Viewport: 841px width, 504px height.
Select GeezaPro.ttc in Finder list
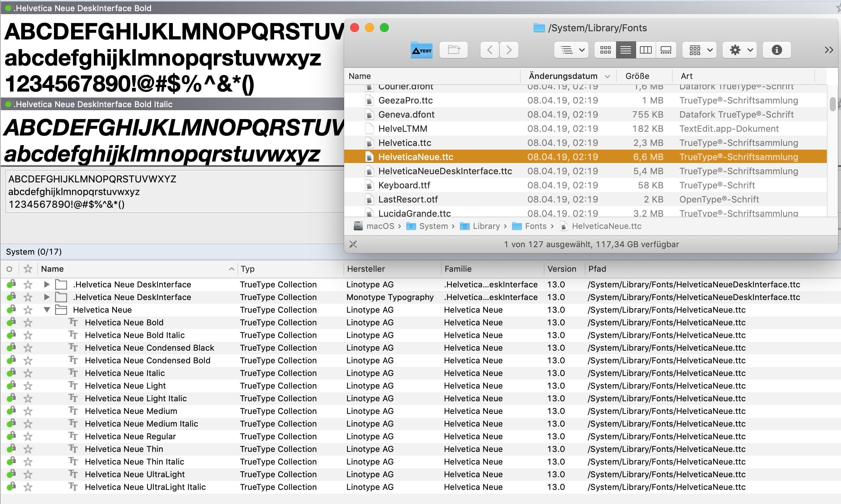[585, 101]
